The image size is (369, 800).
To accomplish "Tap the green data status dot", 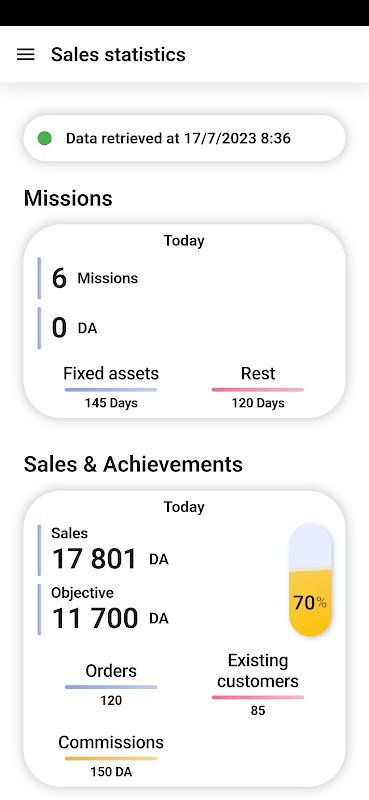I will click(x=44, y=138).
